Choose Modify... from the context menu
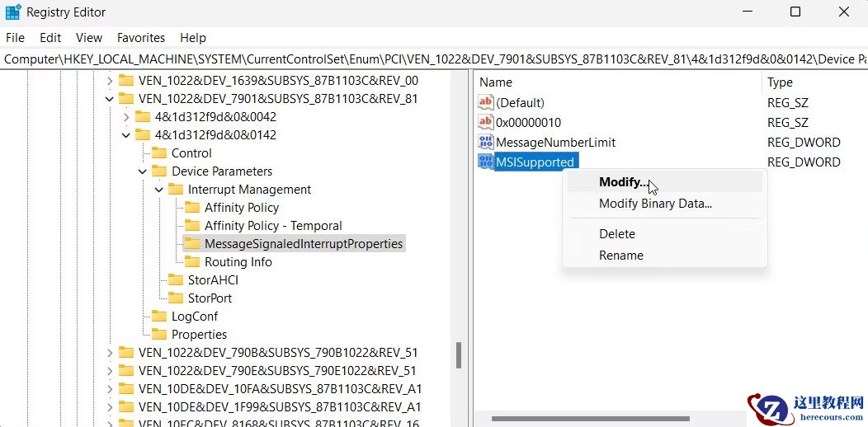The width and height of the screenshot is (868, 427). [665, 182]
